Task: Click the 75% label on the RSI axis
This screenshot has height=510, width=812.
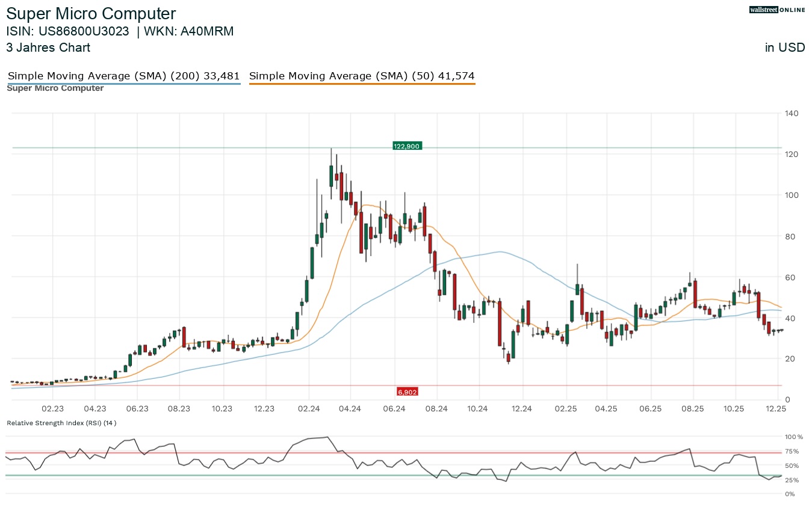Action: tap(792, 452)
